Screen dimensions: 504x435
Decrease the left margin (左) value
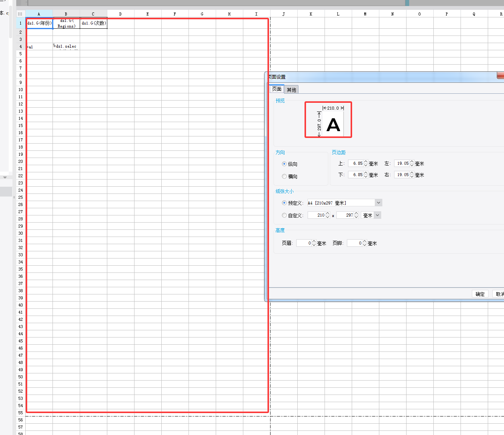tap(412, 165)
